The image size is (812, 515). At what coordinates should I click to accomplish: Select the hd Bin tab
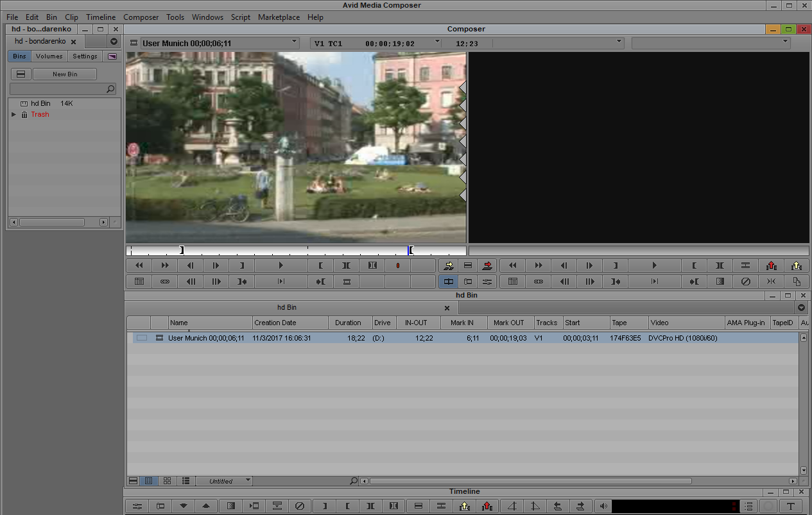click(x=287, y=308)
